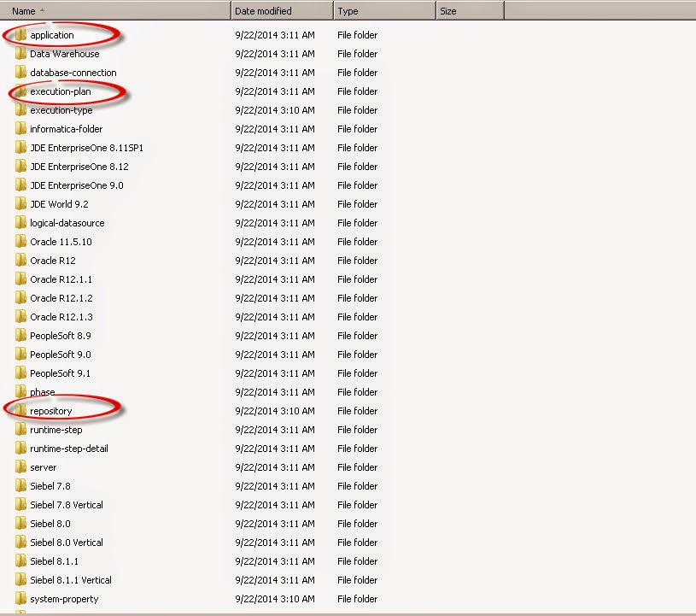The width and height of the screenshot is (696, 616).
Task: Click the Size column header
Action: click(448, 11)
